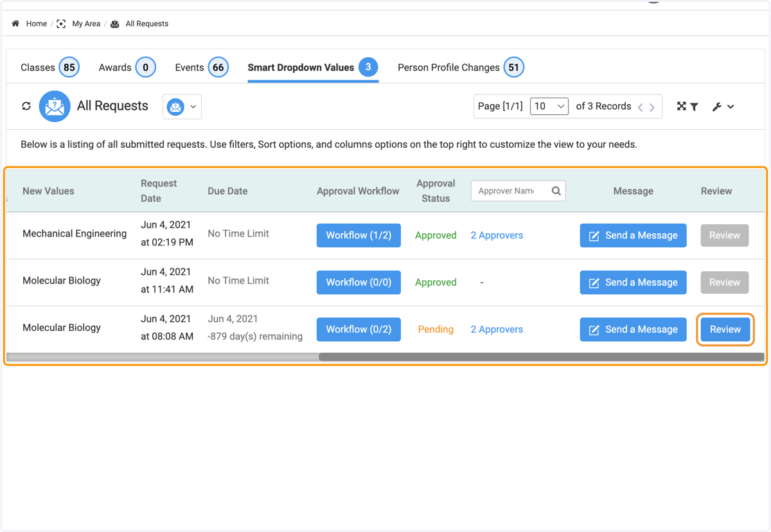Click the Mechanical Engineering cell

tap(75, 233)
